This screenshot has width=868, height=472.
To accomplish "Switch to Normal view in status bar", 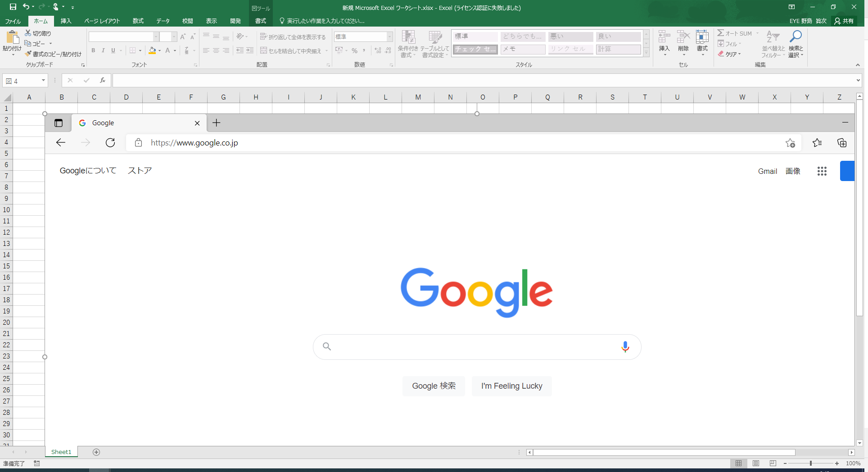I will click(739, 463).
